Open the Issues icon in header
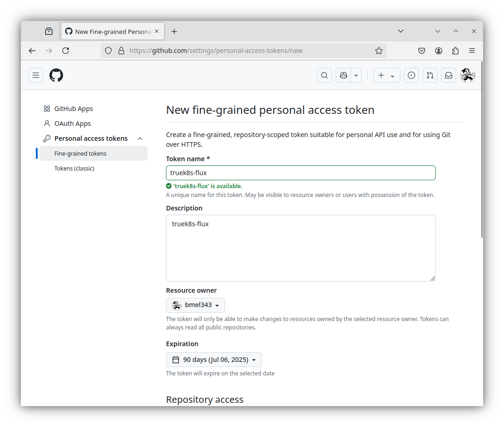The width and height of the screenshot is (504, 427). click(x=411, y=75)
